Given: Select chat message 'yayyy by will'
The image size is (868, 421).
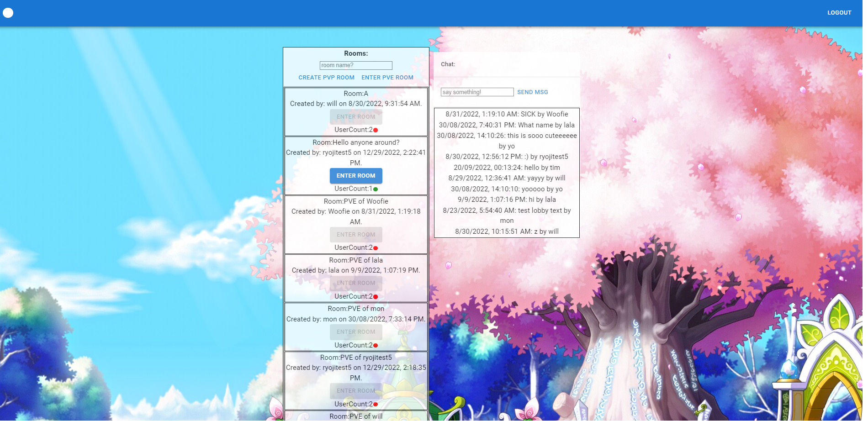Looking at the screenshot, I should pyautogui.click(x=507, y=178).
